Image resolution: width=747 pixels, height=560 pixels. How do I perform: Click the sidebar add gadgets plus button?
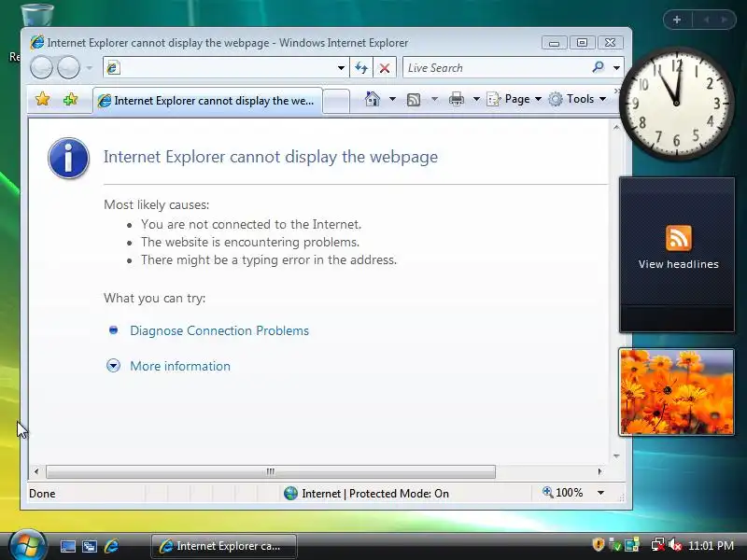tap(677, 20)
